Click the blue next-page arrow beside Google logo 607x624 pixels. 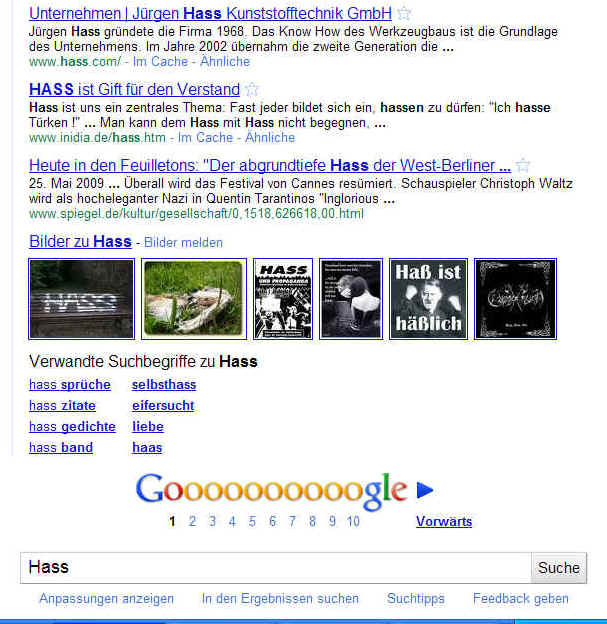(425, 490)
